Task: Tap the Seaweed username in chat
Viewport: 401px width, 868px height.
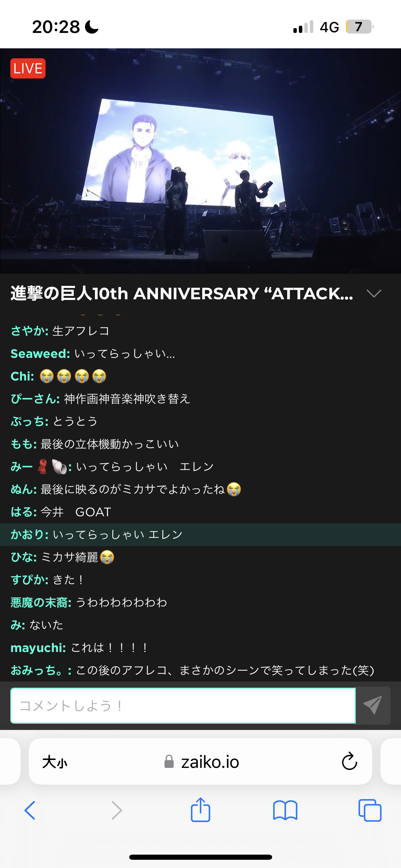Action: (40, 353)
